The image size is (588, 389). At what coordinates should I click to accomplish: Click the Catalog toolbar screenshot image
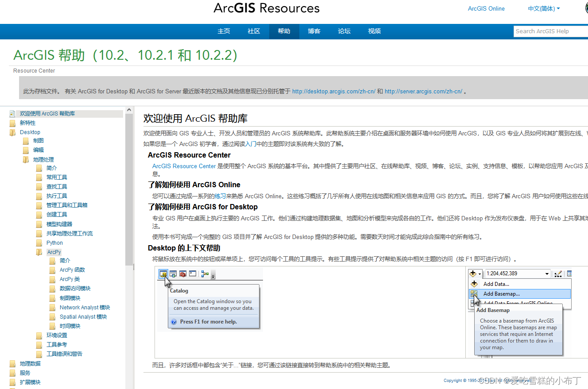click(x=210, y=299)
